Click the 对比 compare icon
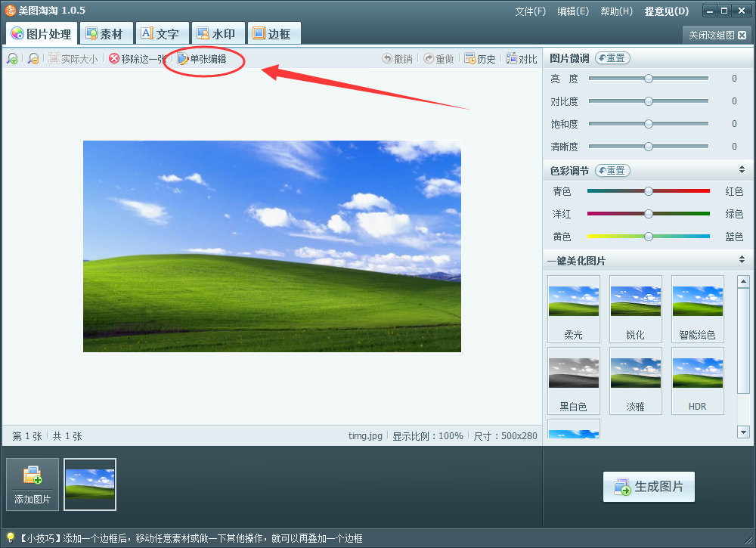Viewport: 756px width, 548px height. coord(521,57)
